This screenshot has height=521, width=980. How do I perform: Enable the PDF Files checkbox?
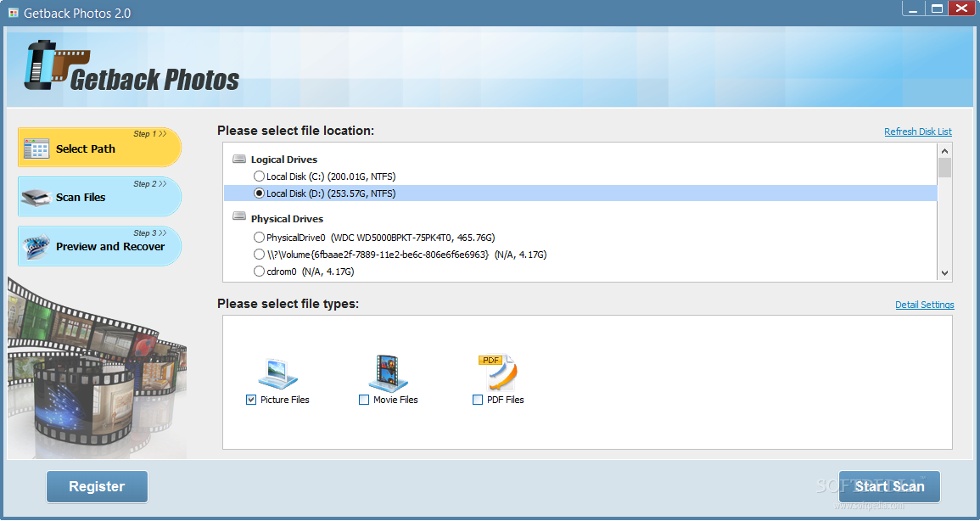(x=478, y=400)
